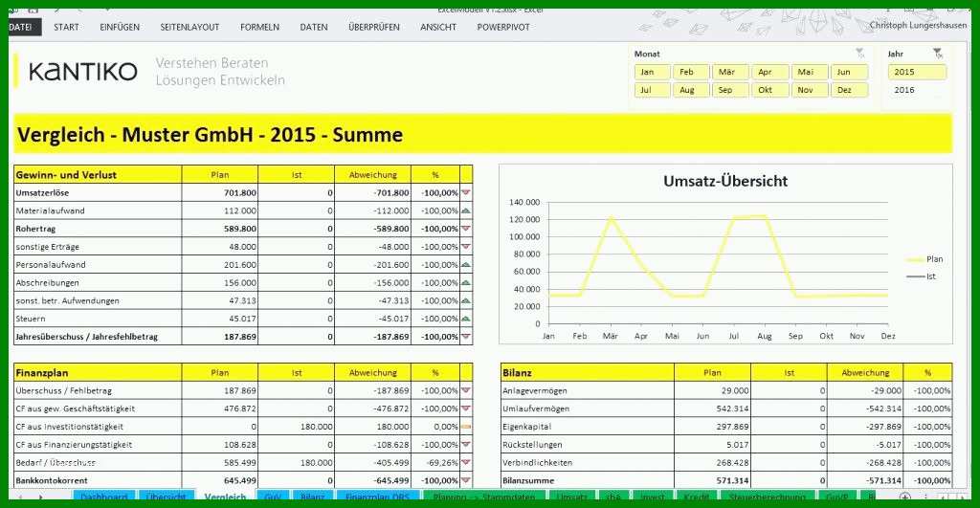
Task: Toggle the Feb month slicer
Action: tap(692, 72)
